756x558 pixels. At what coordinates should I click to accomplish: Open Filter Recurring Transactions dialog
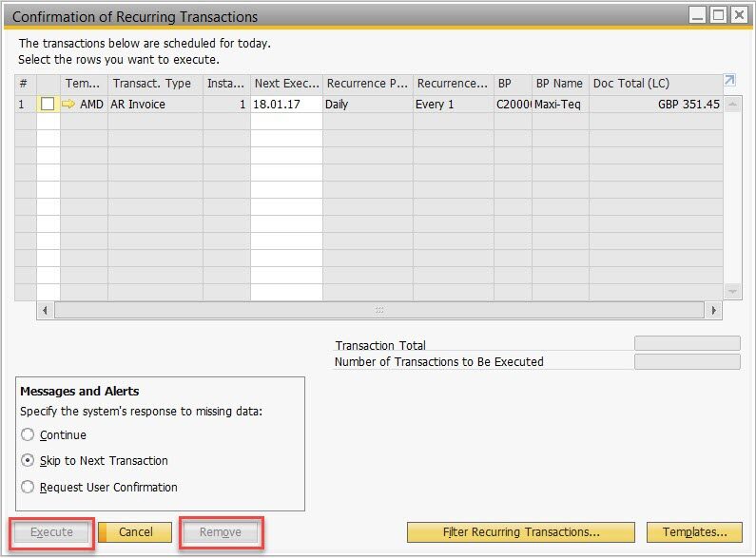(x=520, y=532)
